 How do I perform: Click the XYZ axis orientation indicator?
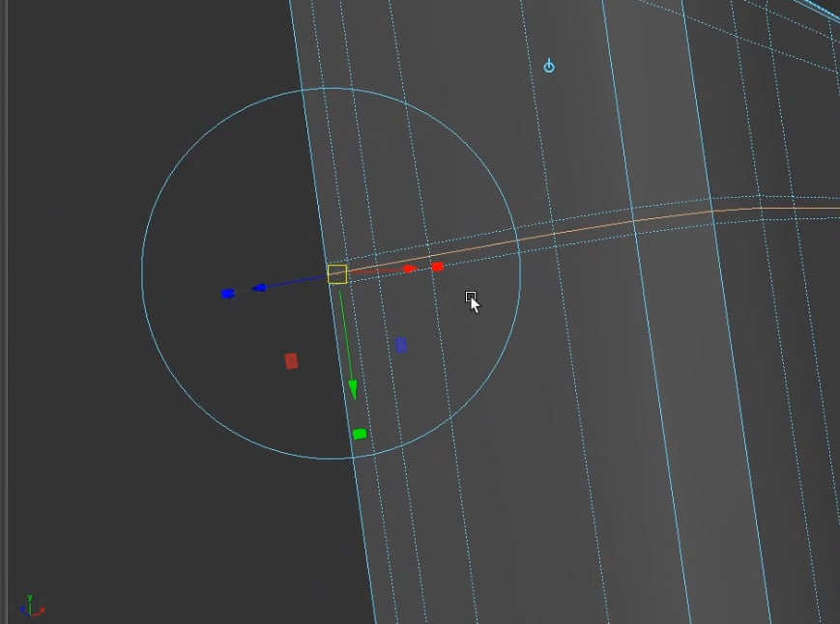(x=31, y=607)
